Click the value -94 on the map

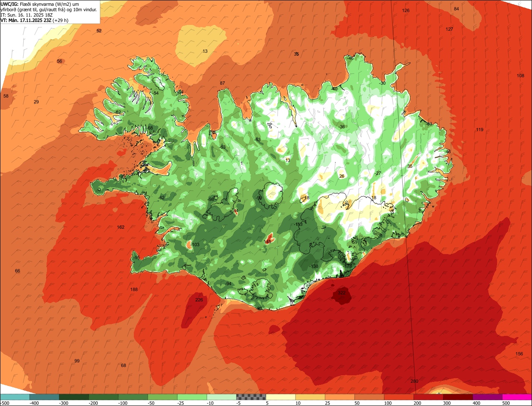[228, 284]
